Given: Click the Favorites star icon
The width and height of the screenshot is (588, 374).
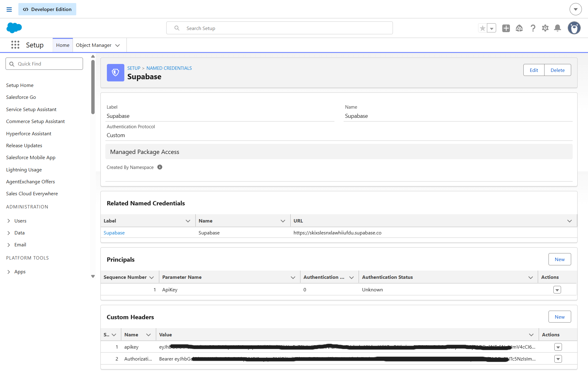Looking at the screenshot, I should click(x=483, y=28).
